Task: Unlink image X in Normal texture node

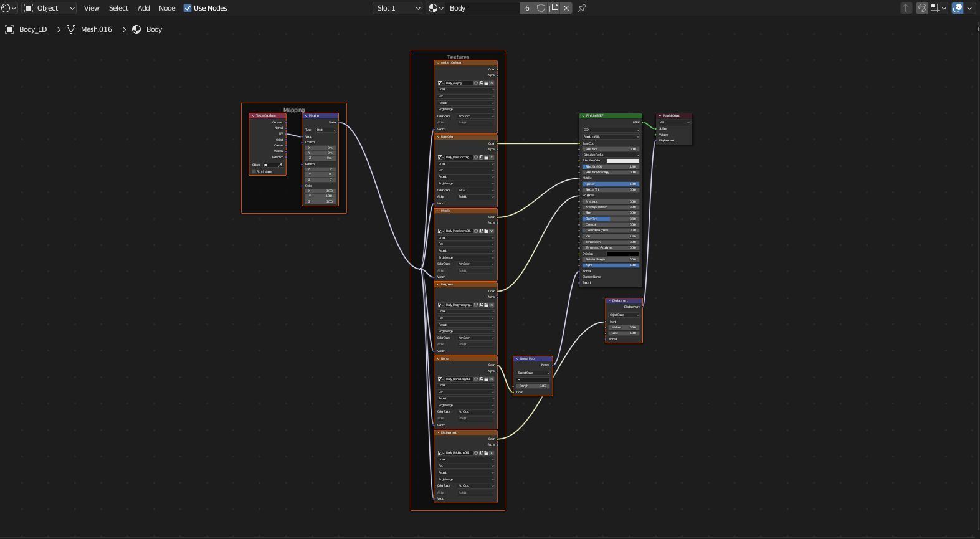Action: point(492,379)
